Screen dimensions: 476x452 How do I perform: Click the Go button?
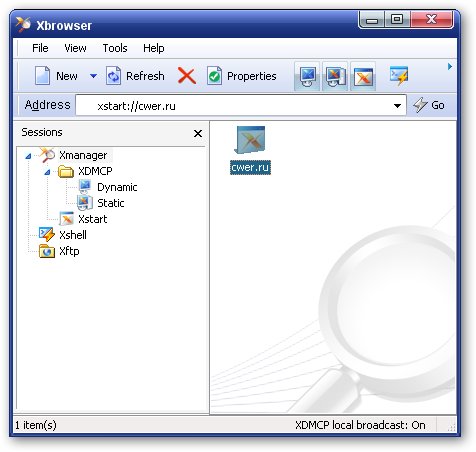[429, 105]
